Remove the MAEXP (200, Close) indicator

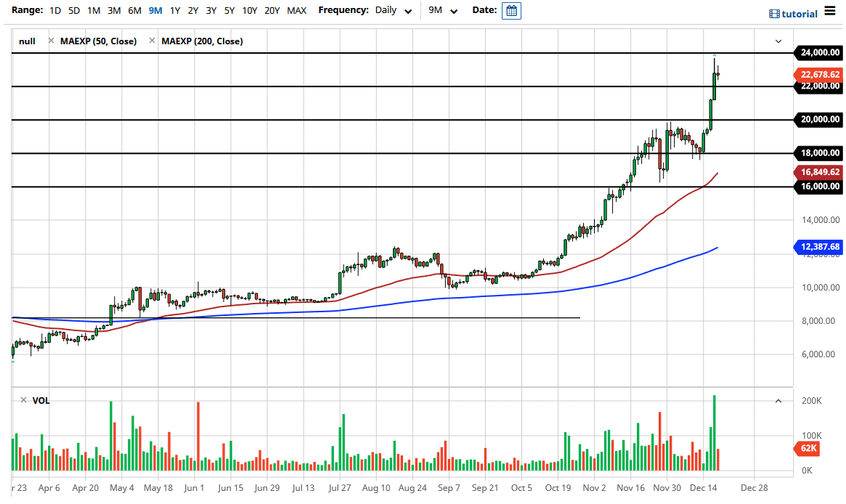(x=151, y=41)
